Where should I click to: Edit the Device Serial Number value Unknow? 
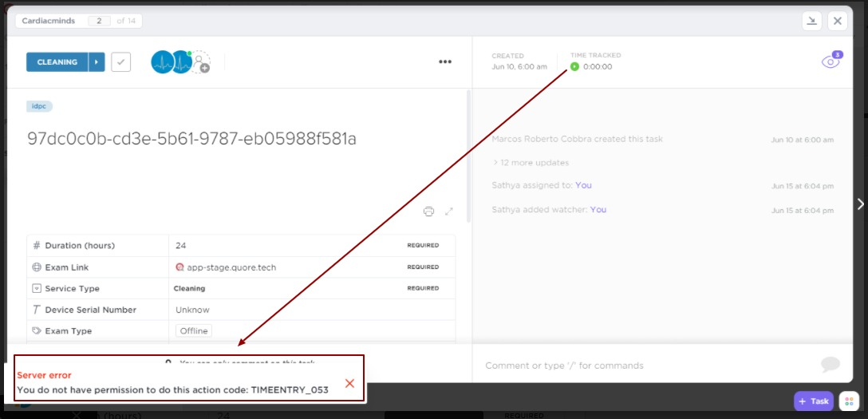click(192, 310)
